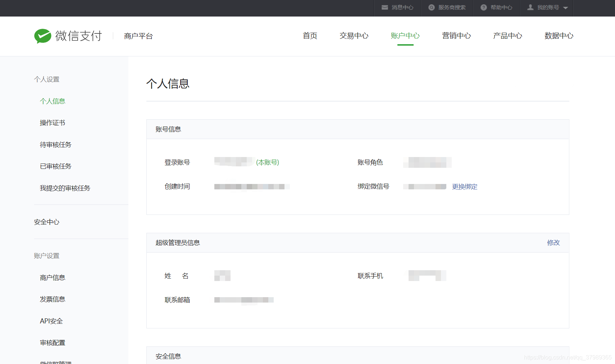615x364 pixels.
Task: Click the 更换绑定 link
Action: (465, 187)
